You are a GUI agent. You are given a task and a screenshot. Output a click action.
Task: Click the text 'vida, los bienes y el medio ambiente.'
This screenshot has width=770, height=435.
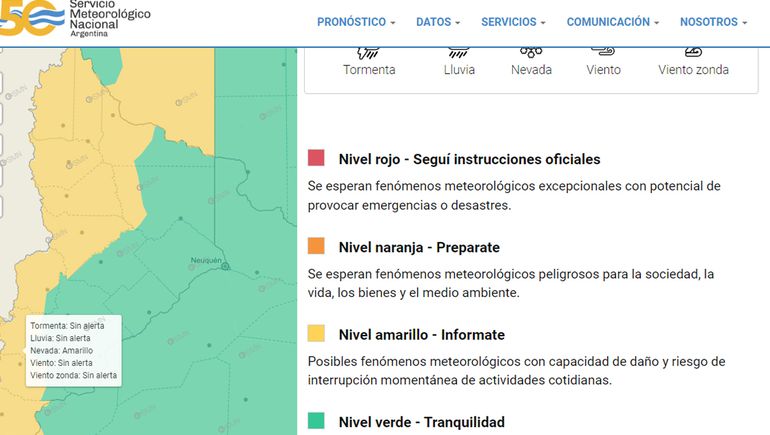(413, 293)
